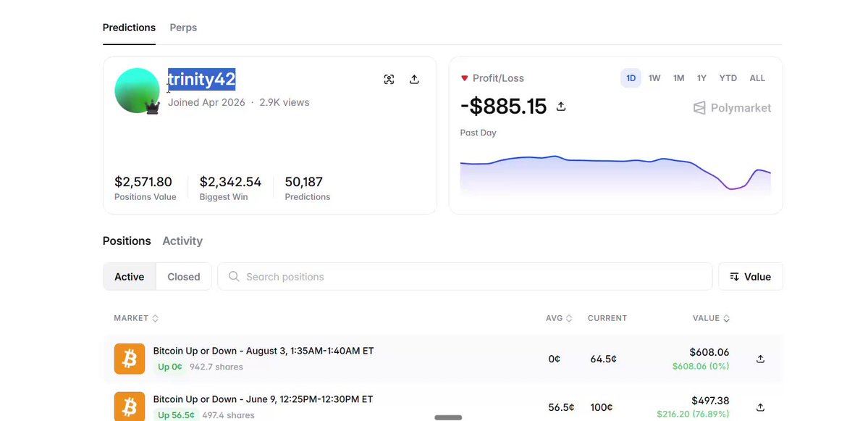The height and width of the screenshot is (421, 868).
Task: Share the trinity42 profile
Action: click(414, 79)
